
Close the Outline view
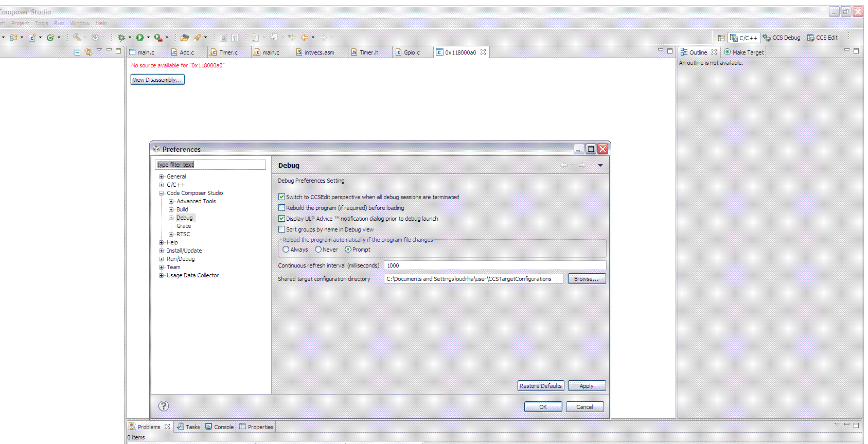tap(714, 52)
